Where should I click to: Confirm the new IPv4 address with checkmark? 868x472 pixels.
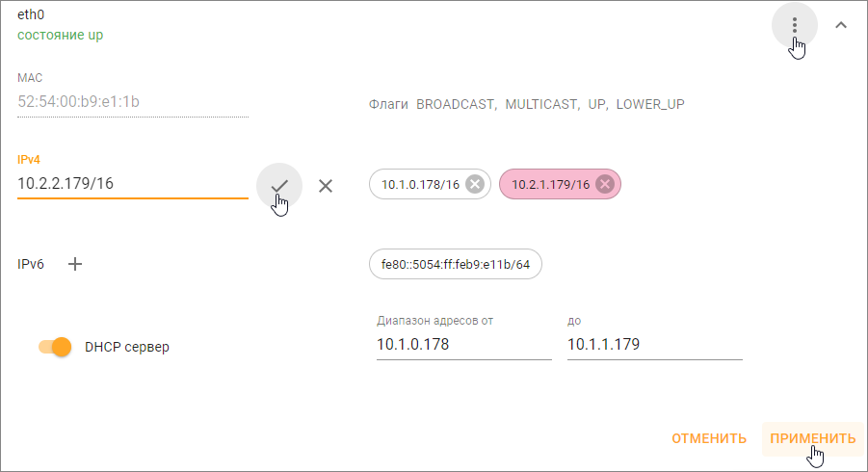click(x=279, y=185)
